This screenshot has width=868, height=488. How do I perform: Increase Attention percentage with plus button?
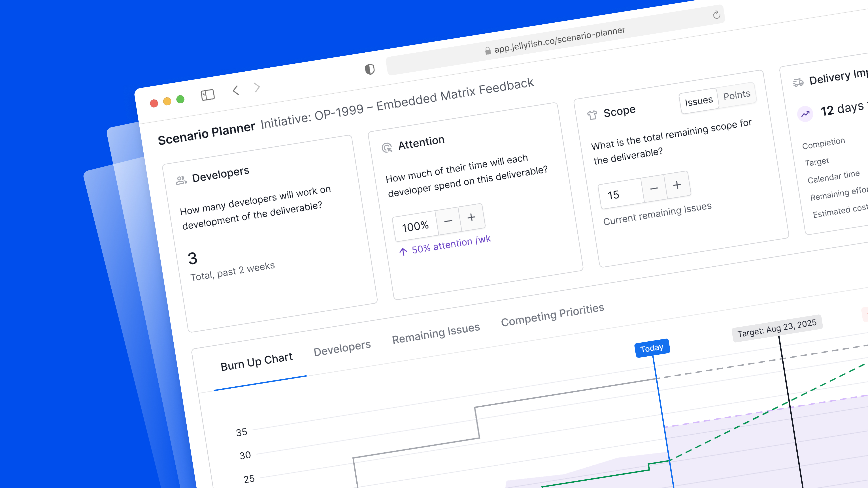(471, 218)
